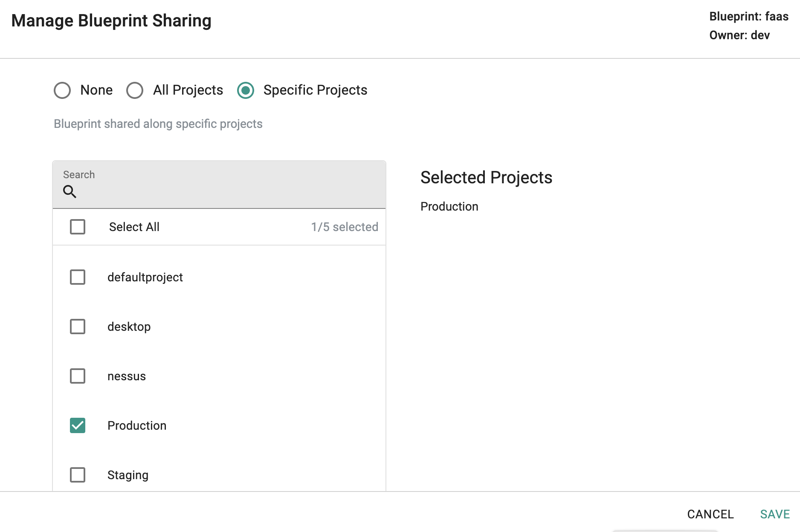Click Production under Selected Projects
800x532 pixels.
[449, 206]
